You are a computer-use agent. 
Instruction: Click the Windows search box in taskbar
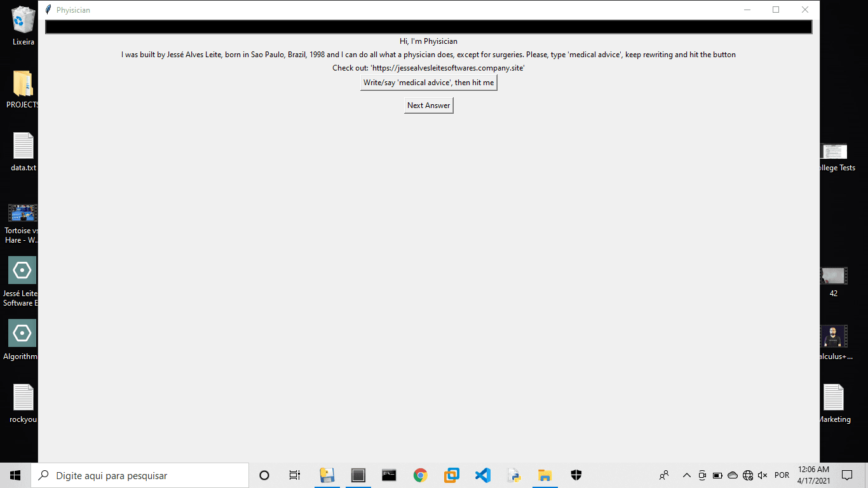tap(140, 475)
